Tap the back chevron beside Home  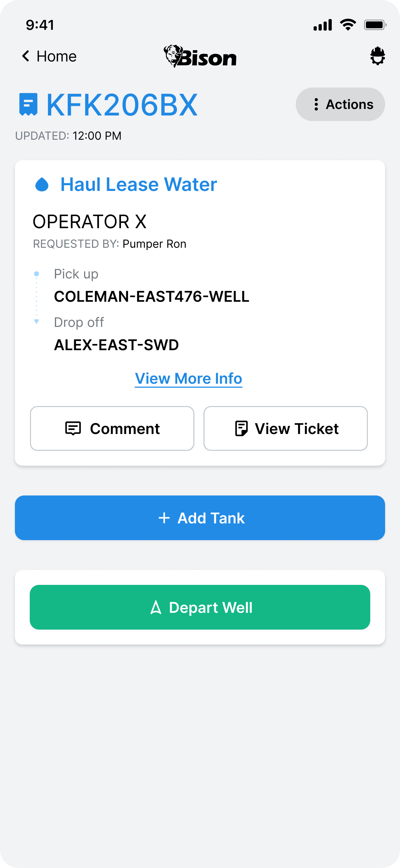pyautogui.click(x=26, y=56)
